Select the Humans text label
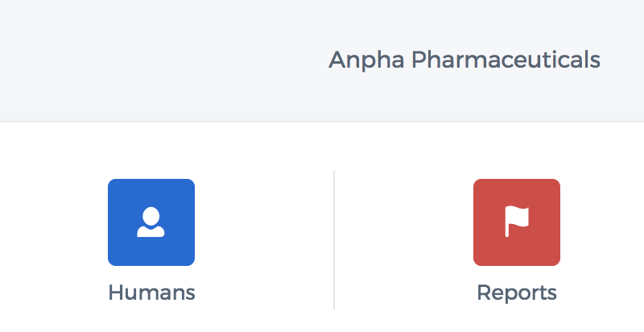644x332 pixels. click(x=151, y=293)
